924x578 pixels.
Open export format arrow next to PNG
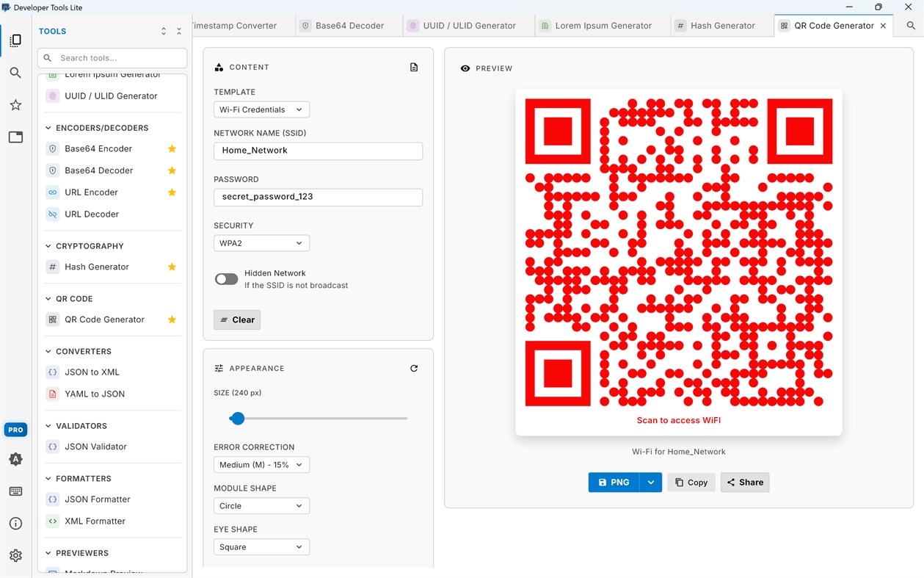pyautogui.click(x=651, y=483)
